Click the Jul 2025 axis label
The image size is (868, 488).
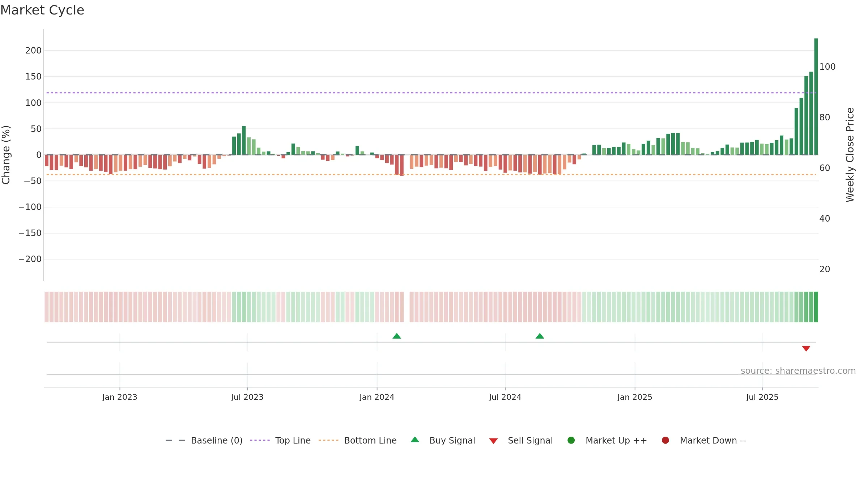pos(762,397)
